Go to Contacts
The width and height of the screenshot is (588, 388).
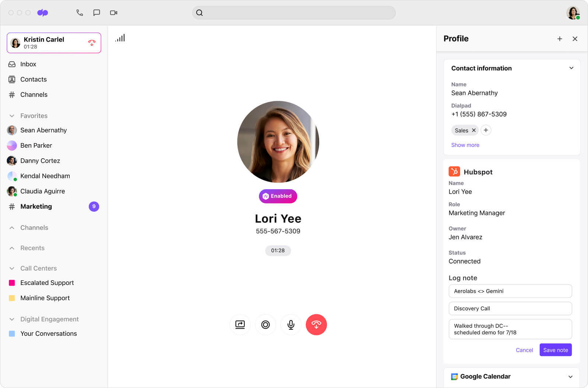point(54,79)
